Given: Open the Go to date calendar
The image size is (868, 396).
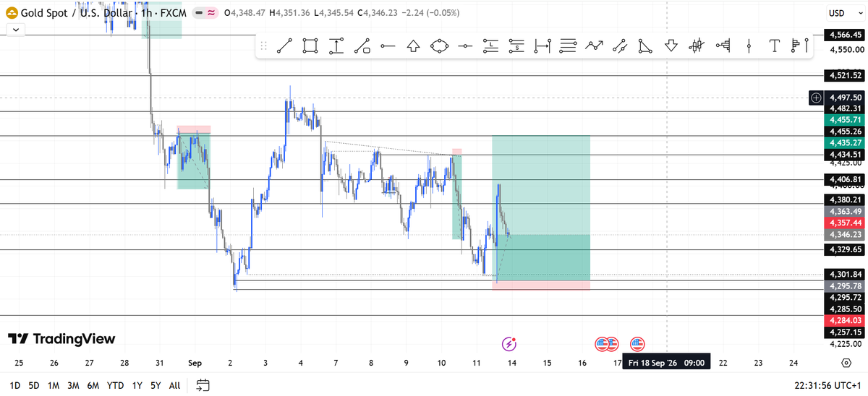Looking at the screenshot, I should (x=203, y=385).
